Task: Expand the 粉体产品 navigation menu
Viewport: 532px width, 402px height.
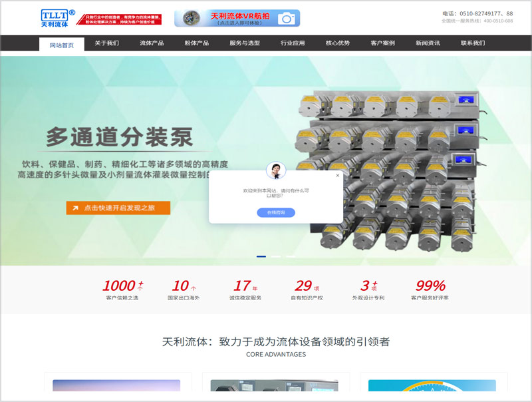Action: click(x=197, y=43)
